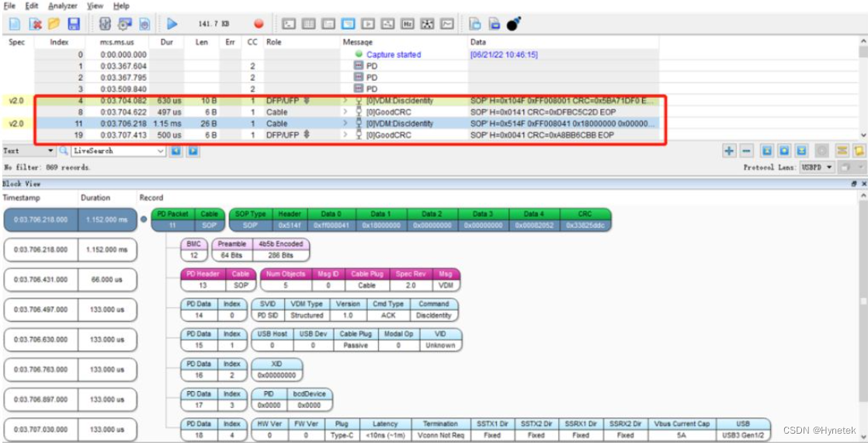Screen dimensions: 868x443
Task: Click the yellow filter lines icon
Action: [842, 151]
